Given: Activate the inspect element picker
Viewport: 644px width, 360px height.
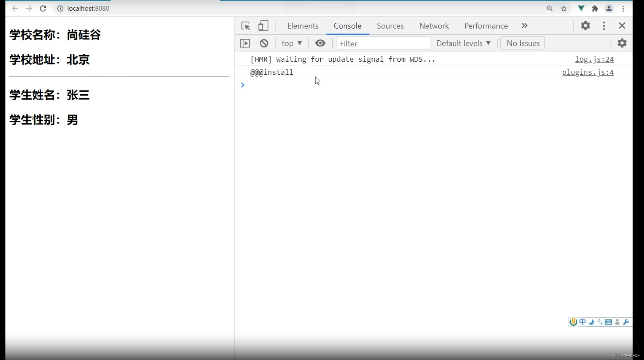Looking at the screenshot, I should point(246,26).
